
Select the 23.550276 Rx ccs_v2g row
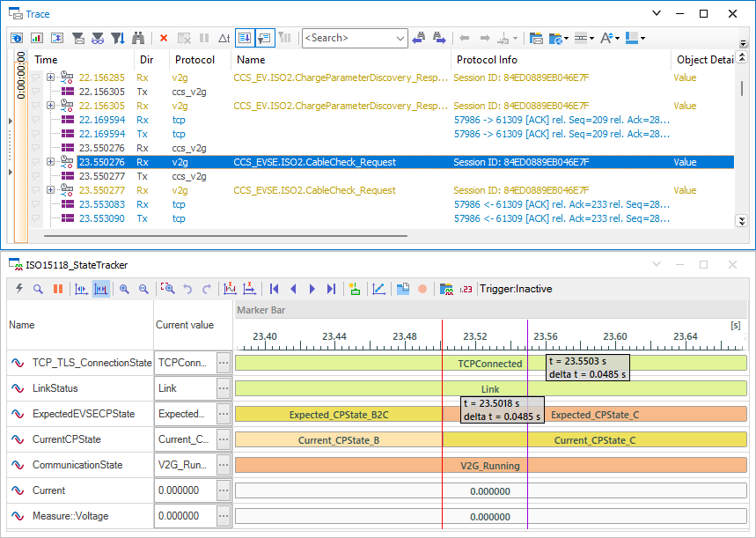(x=381, y=148)
